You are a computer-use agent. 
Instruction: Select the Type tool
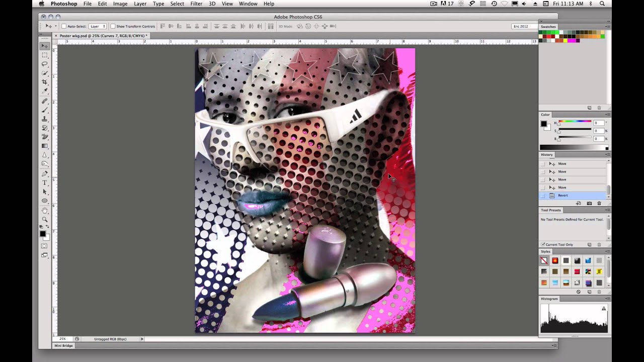point(45,183)
